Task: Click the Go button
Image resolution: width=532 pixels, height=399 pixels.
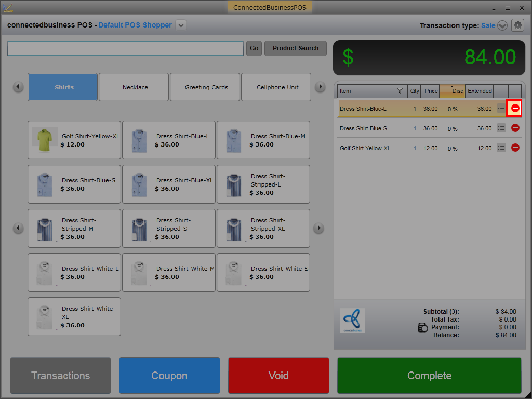Action: click(254, 48)
